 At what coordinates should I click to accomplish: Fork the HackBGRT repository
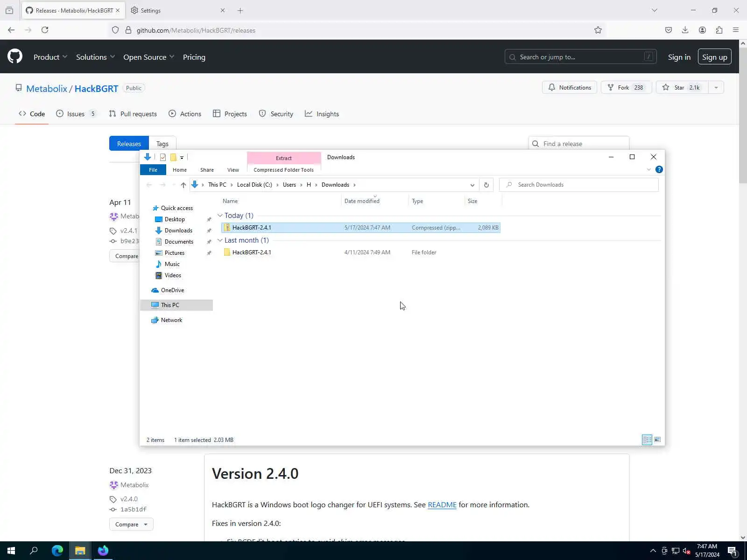point(626,87)
